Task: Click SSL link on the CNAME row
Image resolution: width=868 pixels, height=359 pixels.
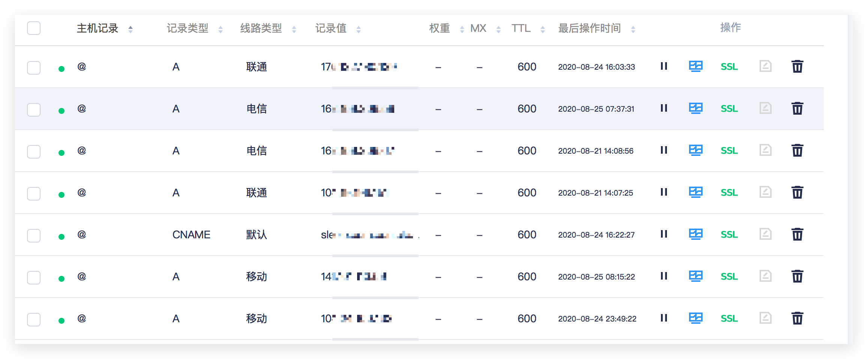Action: [729, 235]
